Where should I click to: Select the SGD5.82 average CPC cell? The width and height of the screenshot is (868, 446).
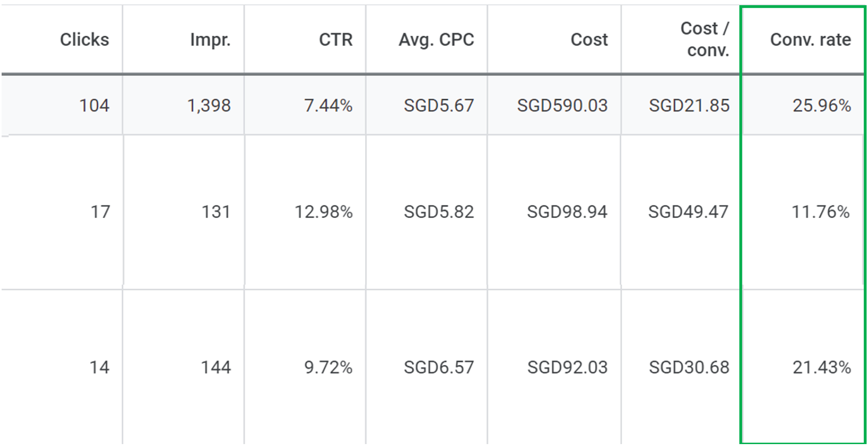click(x=439, y=212)
